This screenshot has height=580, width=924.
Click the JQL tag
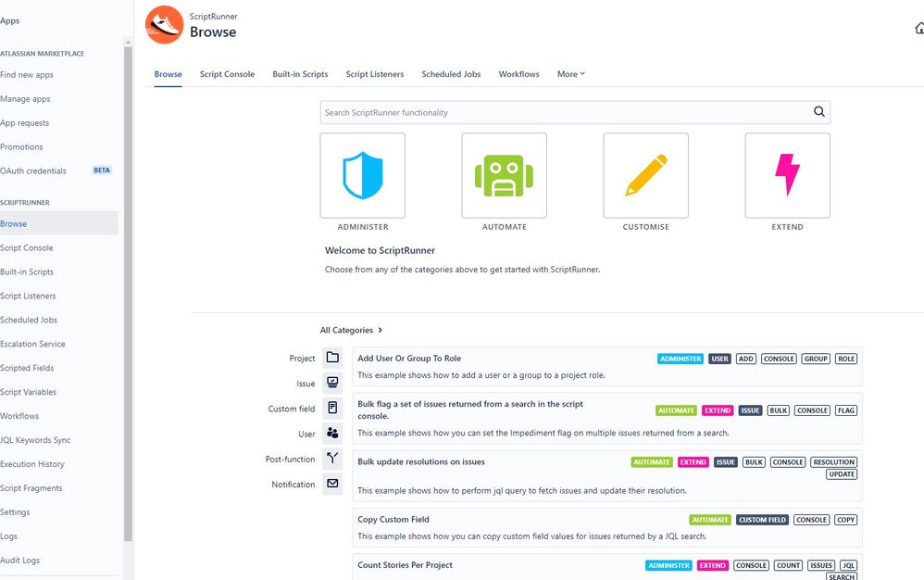[x=849, y=565]
